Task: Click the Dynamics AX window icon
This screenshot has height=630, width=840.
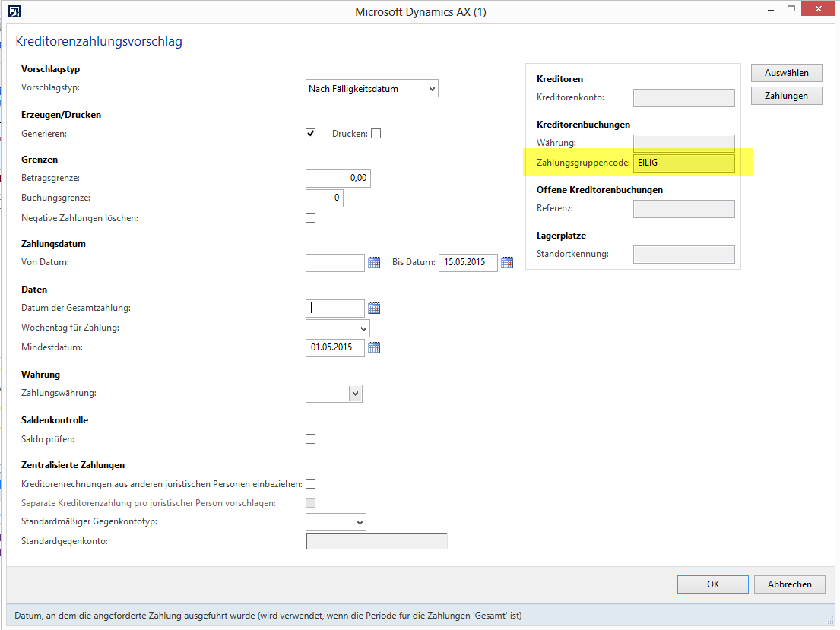Action: (x=14, y=11)
